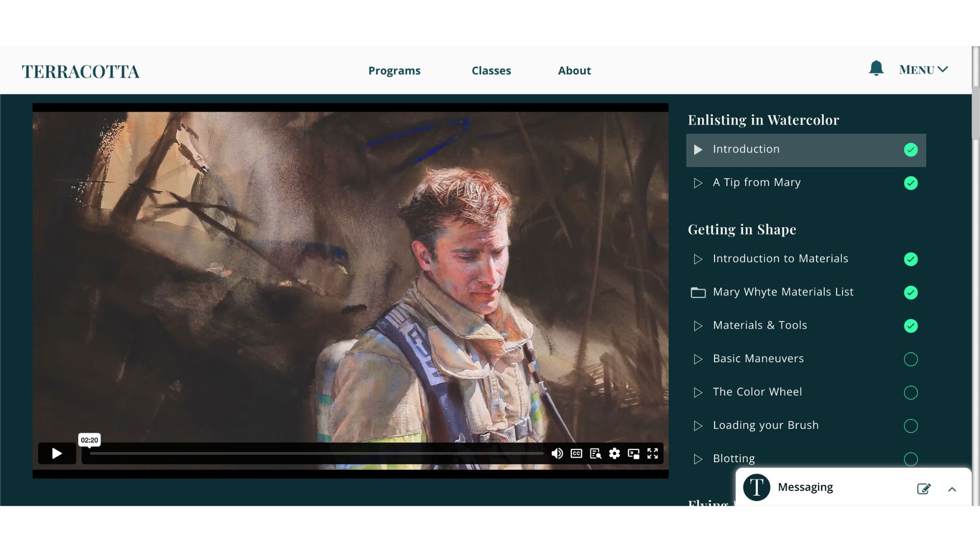The height and width of the screenshot is (551, 980).
Task: Mark Blotting lesson as complete
Action: pos(911,459)
